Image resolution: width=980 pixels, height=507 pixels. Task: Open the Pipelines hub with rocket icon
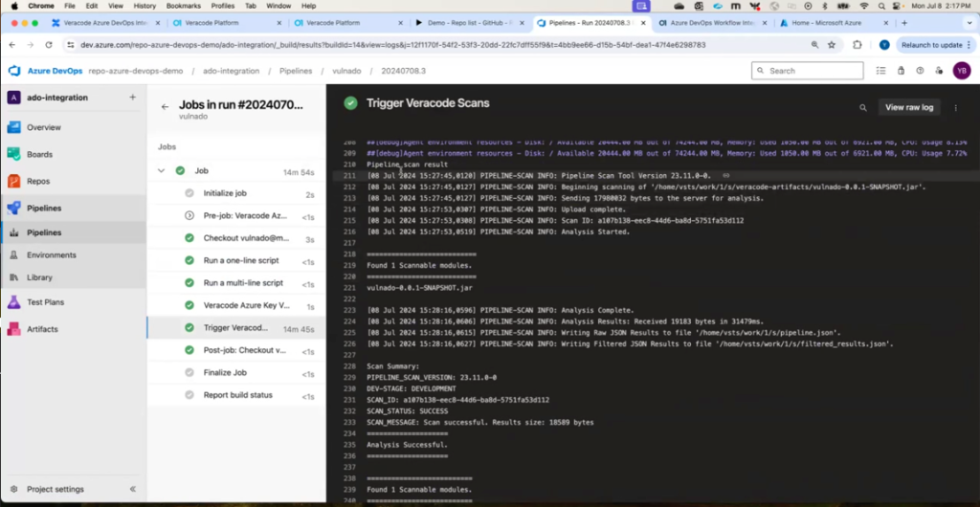point(44,208)
